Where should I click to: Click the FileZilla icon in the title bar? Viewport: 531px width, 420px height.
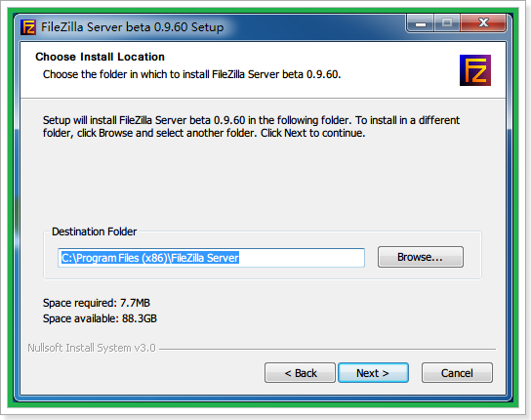click(x=28, y=27)
